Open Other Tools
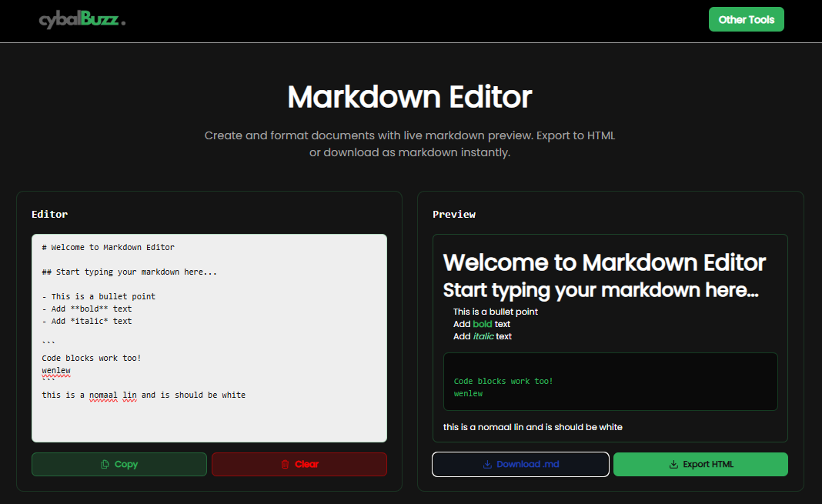Image resolution: width=822 pixels, height=504 pixels. tap(746, 19)
